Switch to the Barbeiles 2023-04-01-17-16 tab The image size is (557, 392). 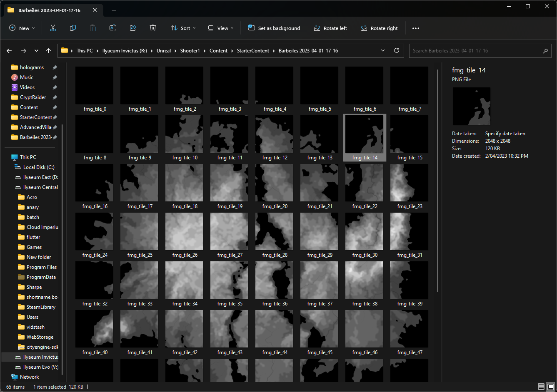click(50, 10)
